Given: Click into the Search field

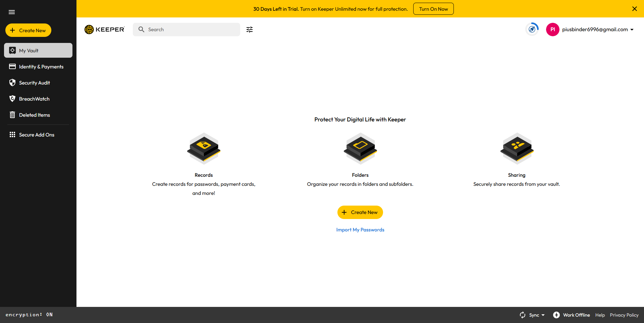Looking at the screenshot, I should coord(191,30).
